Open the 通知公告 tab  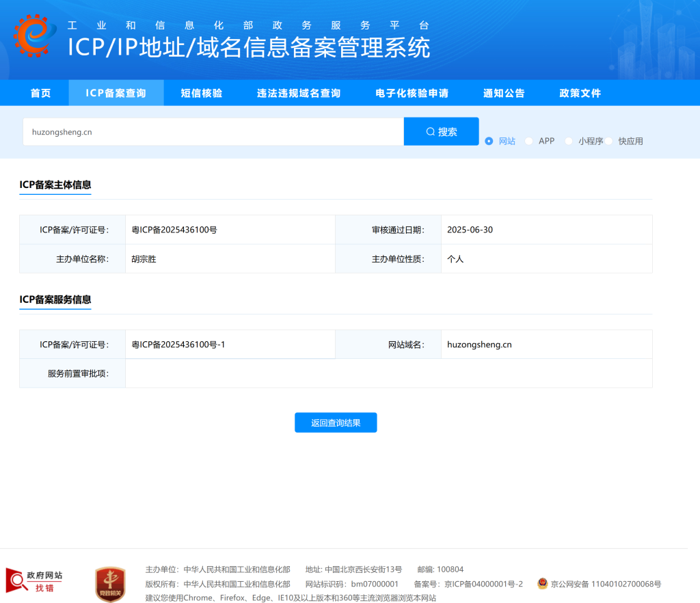click(x=504, y=93)
